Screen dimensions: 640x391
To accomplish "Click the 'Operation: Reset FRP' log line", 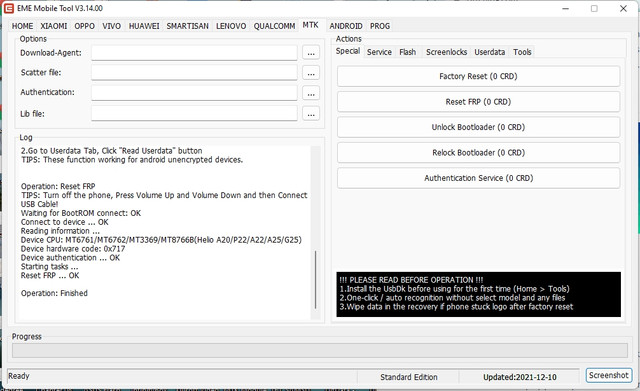I will point(58,187).
